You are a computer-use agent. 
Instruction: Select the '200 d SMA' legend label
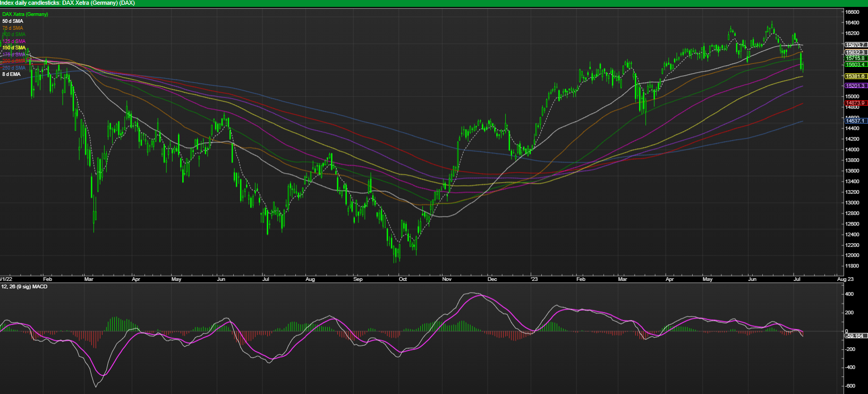(x=14, y=61)
